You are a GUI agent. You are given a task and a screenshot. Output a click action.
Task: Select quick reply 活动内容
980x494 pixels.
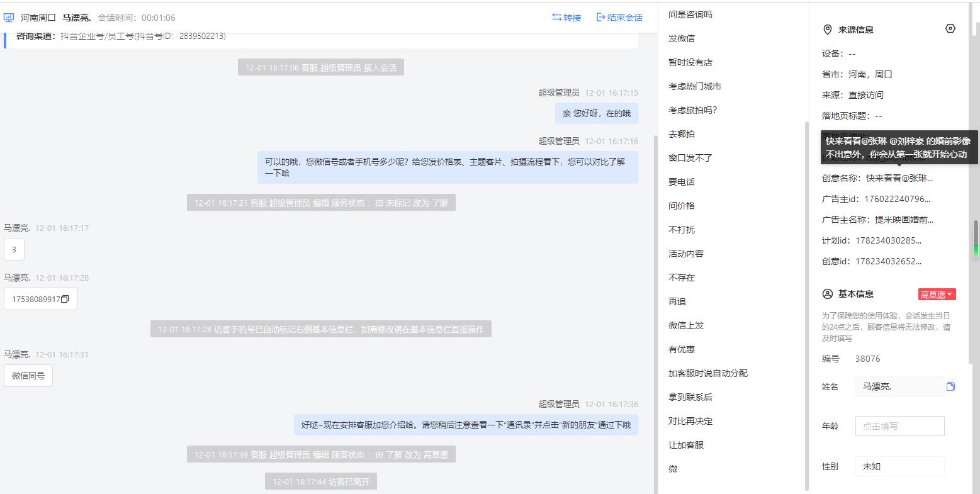(685, 254)
